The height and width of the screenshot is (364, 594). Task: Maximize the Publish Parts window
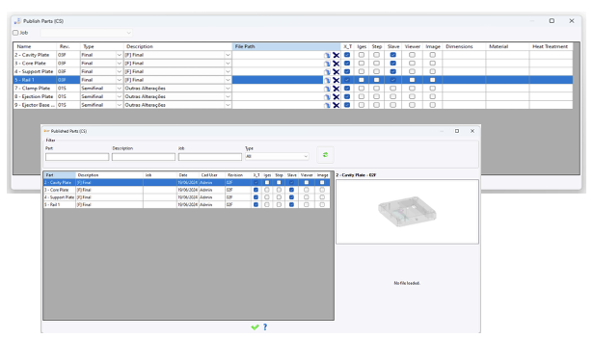552,21
